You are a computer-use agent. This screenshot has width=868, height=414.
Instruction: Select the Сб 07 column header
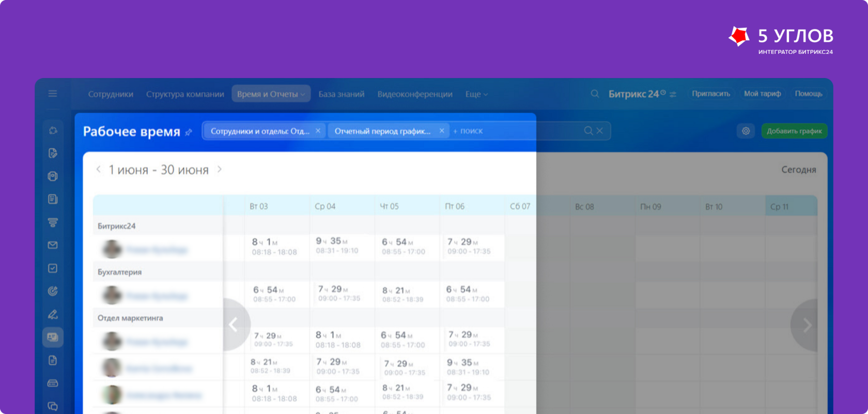520,206
